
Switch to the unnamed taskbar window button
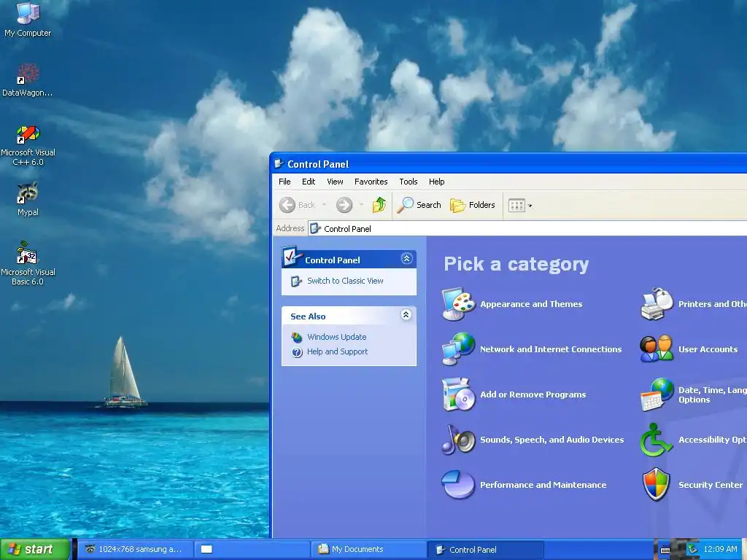[252, 550]
